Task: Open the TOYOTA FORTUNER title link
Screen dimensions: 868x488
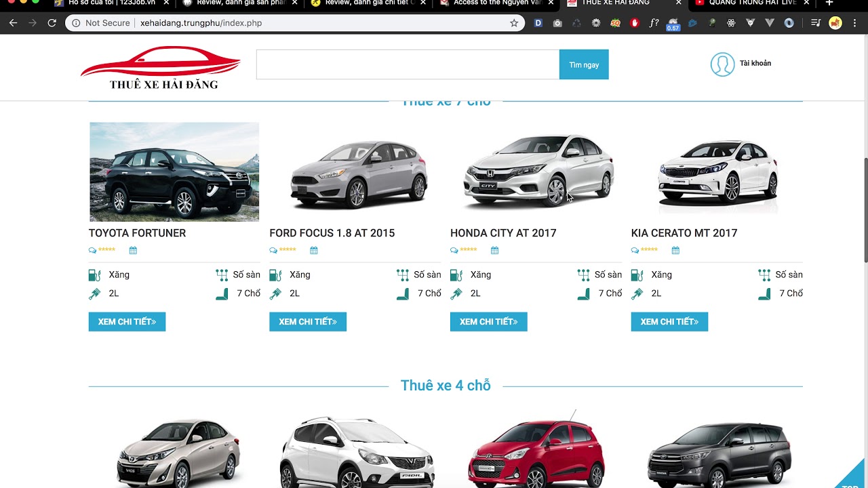Action: [137, 233]
